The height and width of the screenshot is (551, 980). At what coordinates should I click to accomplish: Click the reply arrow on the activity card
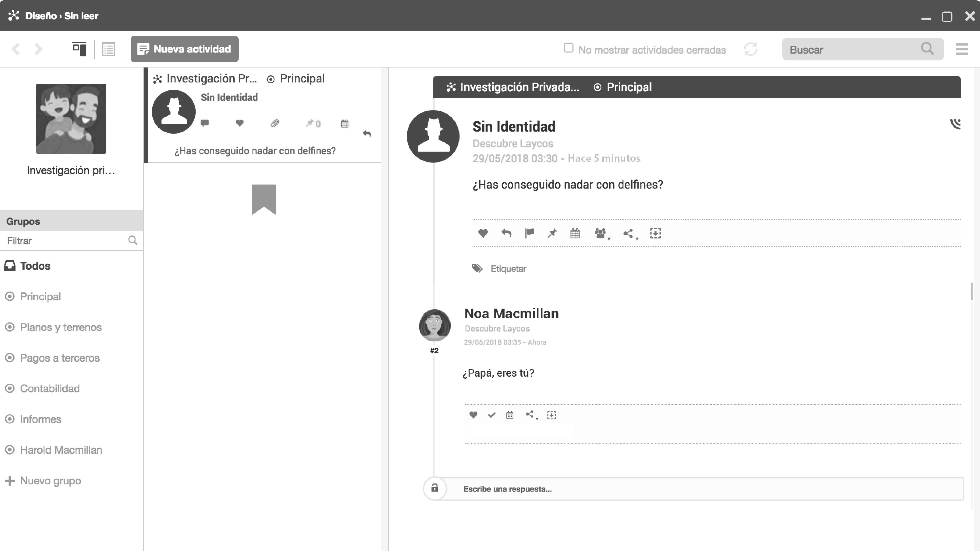(x=367, y=134)
